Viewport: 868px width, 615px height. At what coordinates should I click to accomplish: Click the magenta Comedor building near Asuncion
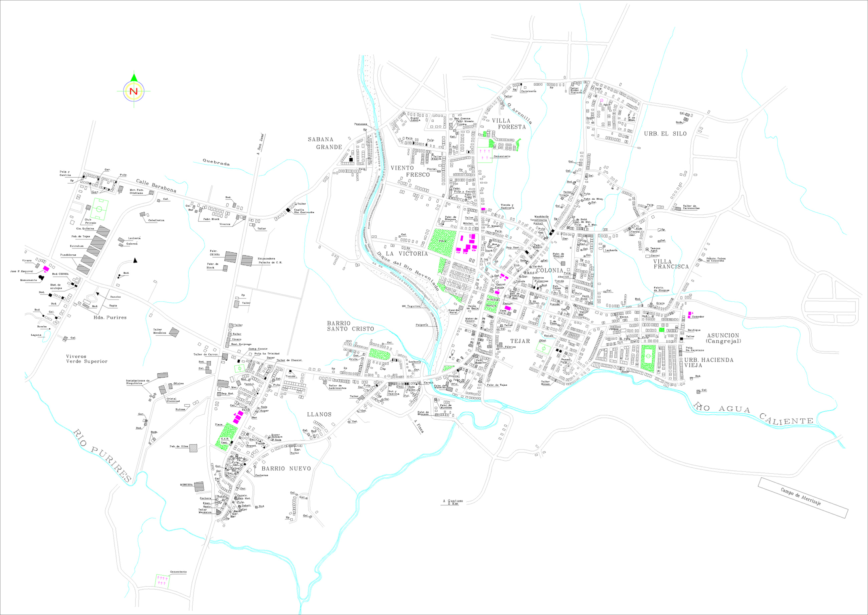click(x=690, y=315)
